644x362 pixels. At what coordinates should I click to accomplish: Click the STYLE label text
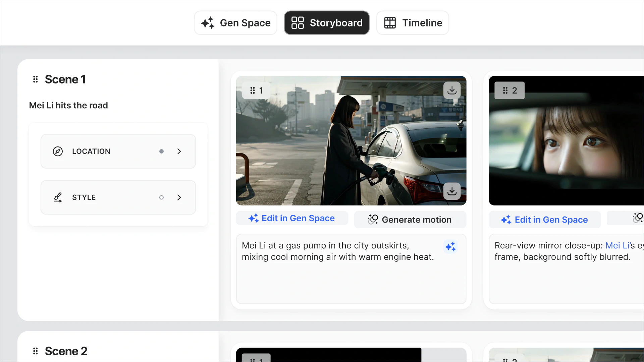pyautogui.click(x=84, y=197)
